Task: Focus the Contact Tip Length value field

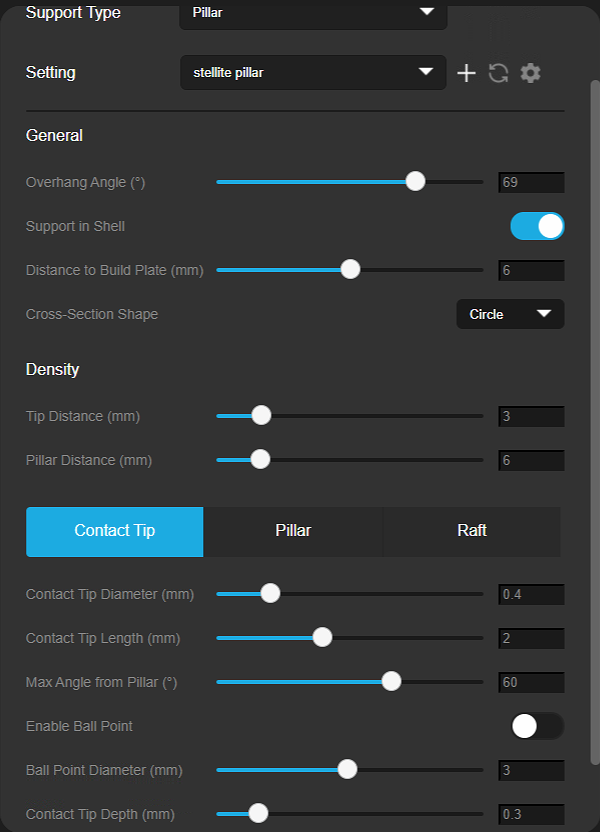Action: 531,638
